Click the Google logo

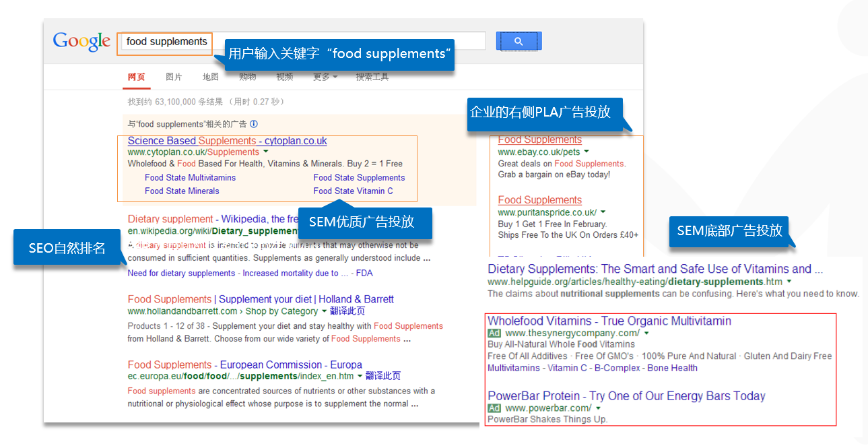[x=81, y=42]
